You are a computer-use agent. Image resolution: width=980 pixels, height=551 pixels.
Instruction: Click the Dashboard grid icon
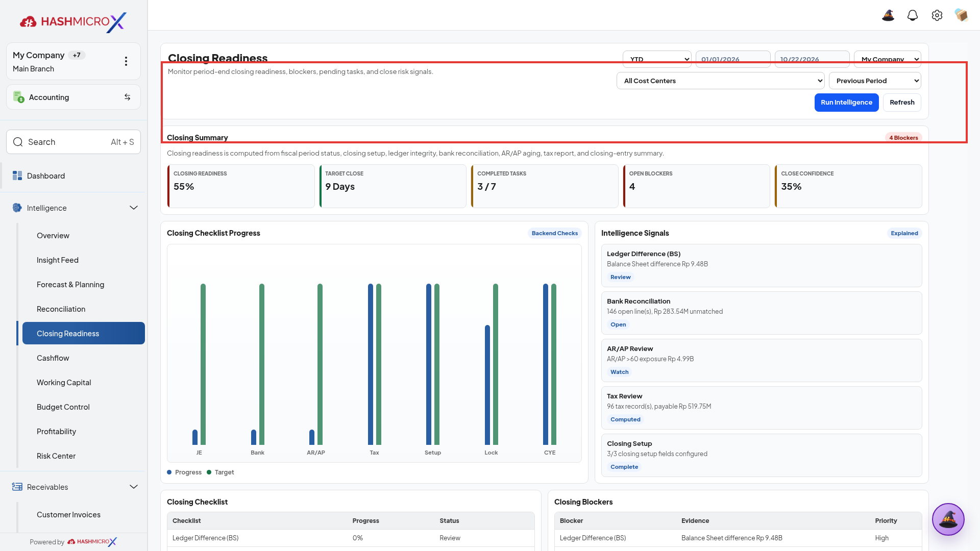(17, 176)
